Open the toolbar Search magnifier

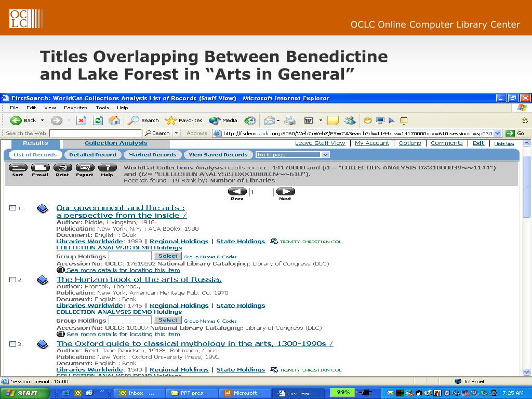click(133, 120)
